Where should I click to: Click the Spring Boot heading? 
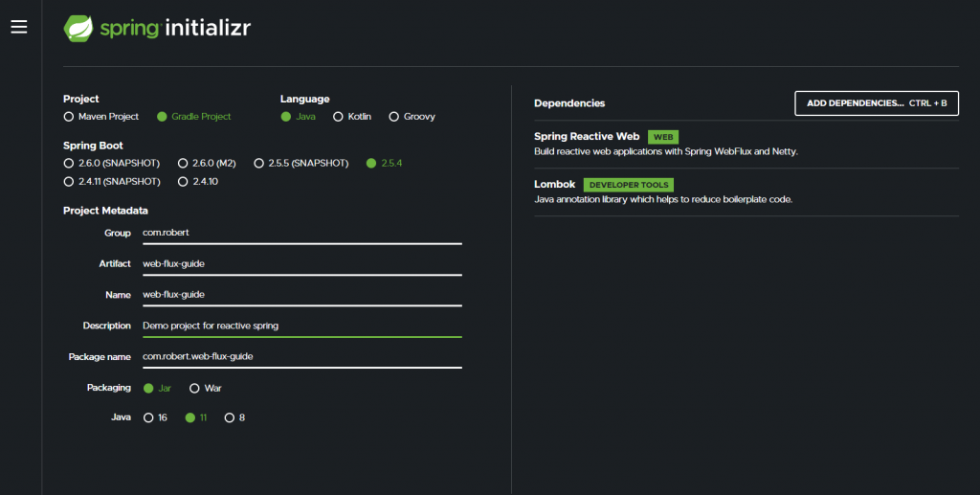[x=93, y=146]
